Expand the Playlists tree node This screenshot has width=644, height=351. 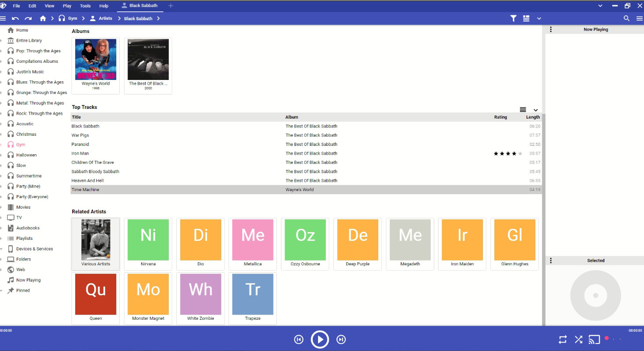tap(1, 239)
